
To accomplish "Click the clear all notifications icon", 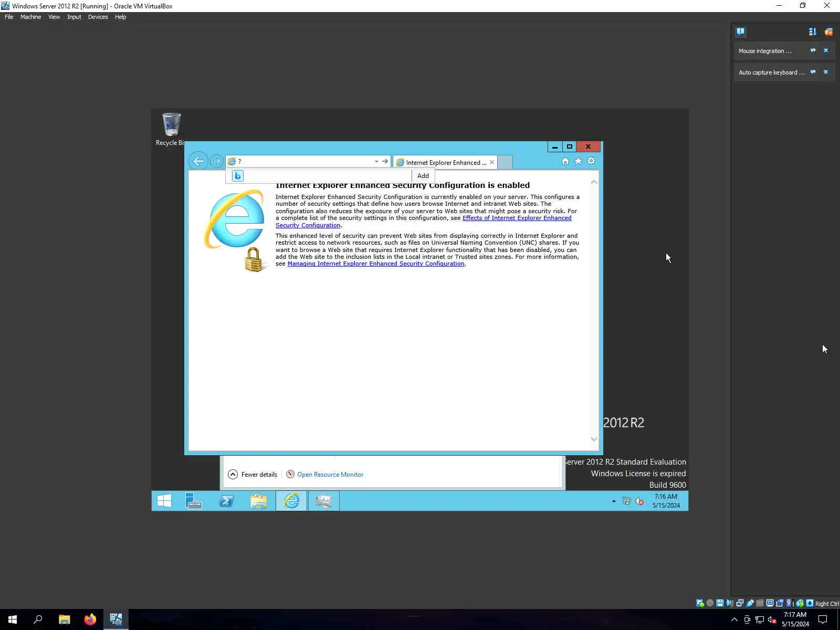I will click(x=828, y=32).
